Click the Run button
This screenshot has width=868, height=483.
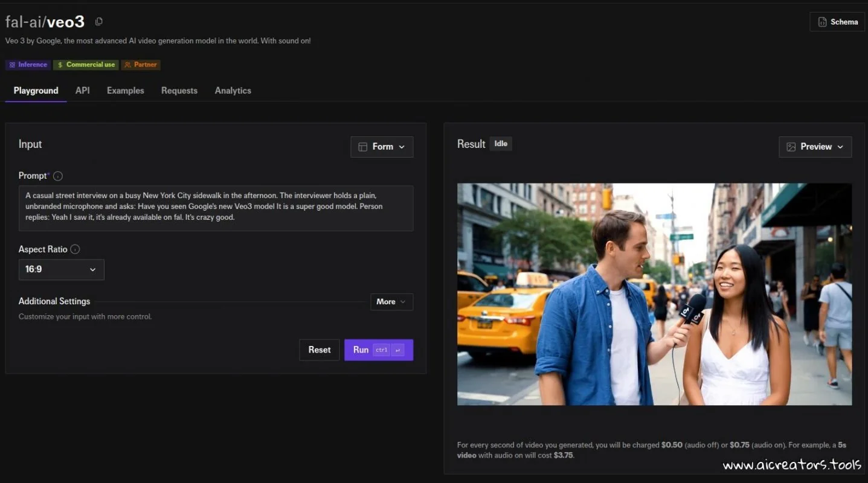click(x=379, y=350)
